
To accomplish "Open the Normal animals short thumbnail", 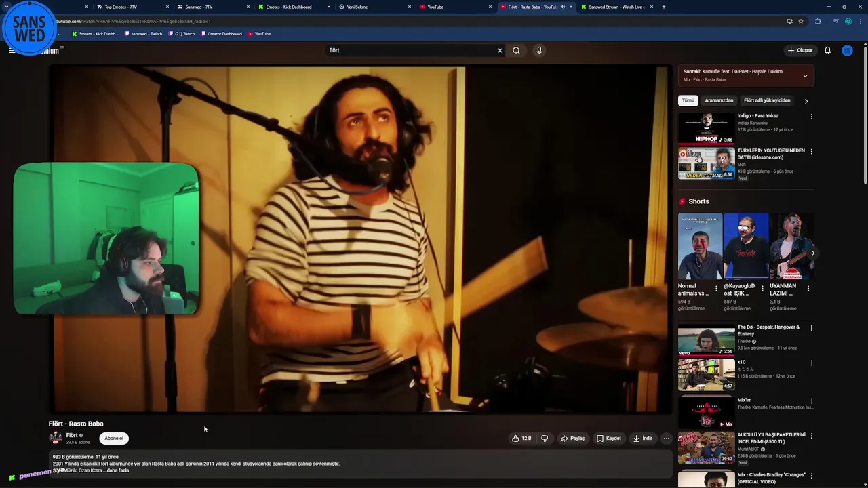I will tap(700, 246).
